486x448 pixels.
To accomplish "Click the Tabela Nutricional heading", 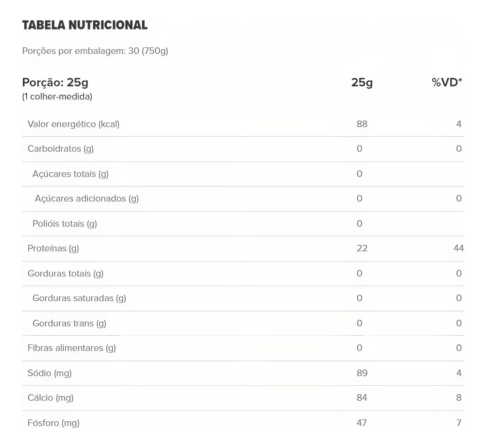I will click(85, 25).
